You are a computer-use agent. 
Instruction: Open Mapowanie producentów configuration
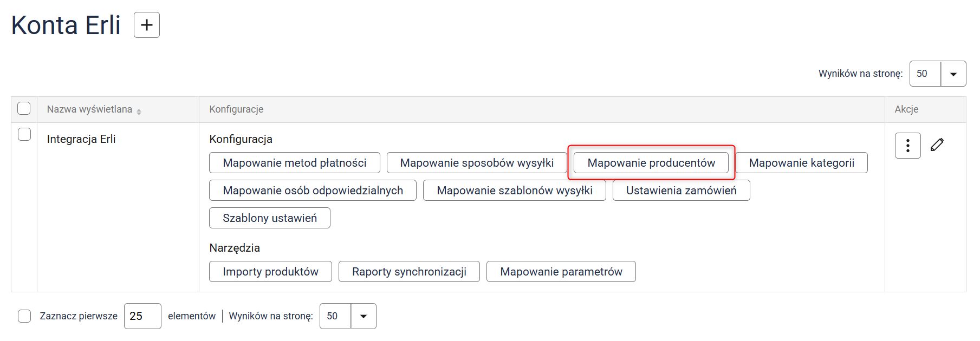[651, 163]
